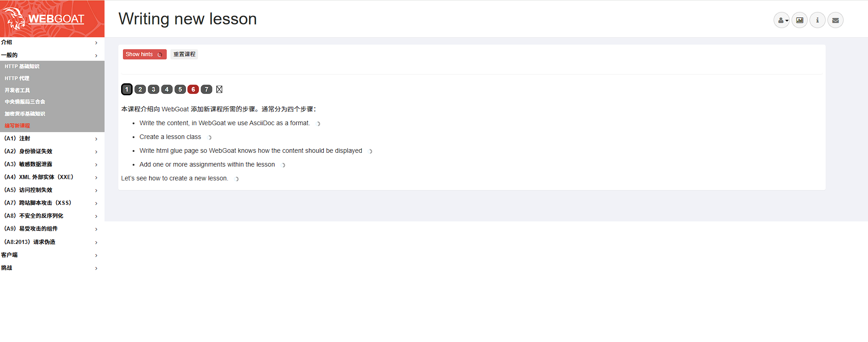Open the user profile dropdown menu
Image resolution: width=868 pixels, height=342 pixels.
tap(781, 20)
